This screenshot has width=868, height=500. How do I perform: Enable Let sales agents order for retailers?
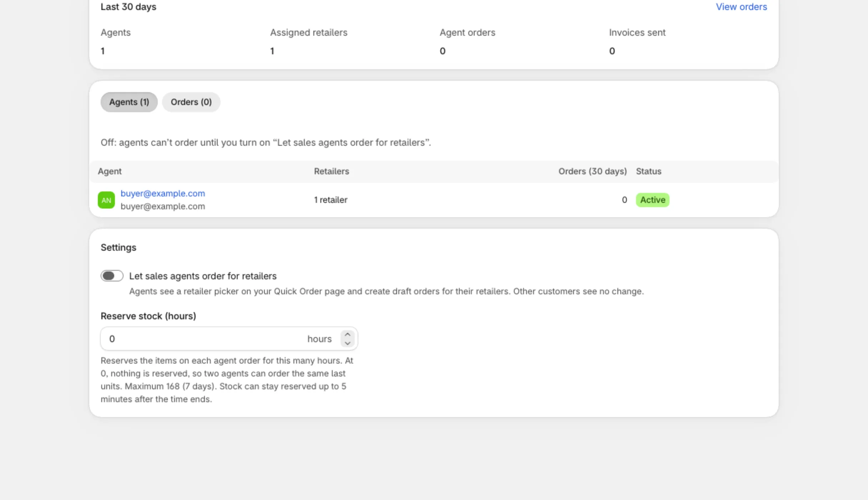[112, 276]
